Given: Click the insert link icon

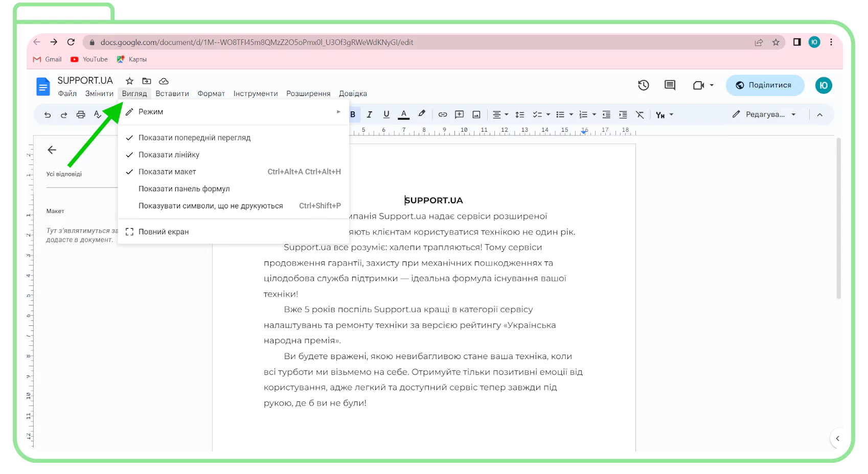Looking at the screenshot, I should (443, 114).
